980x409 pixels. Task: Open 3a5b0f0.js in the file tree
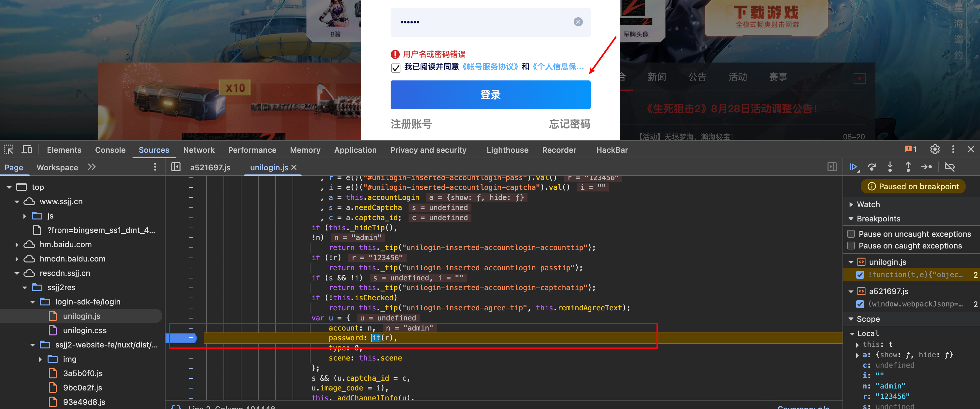pyautogui.click(x=82, y=373)
